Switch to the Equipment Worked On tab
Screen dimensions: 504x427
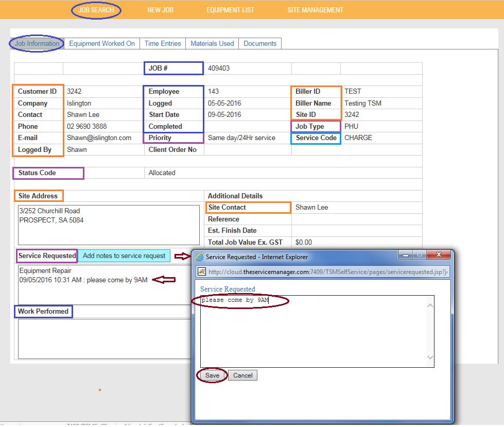pyautogui.click(x=102, y=44)
